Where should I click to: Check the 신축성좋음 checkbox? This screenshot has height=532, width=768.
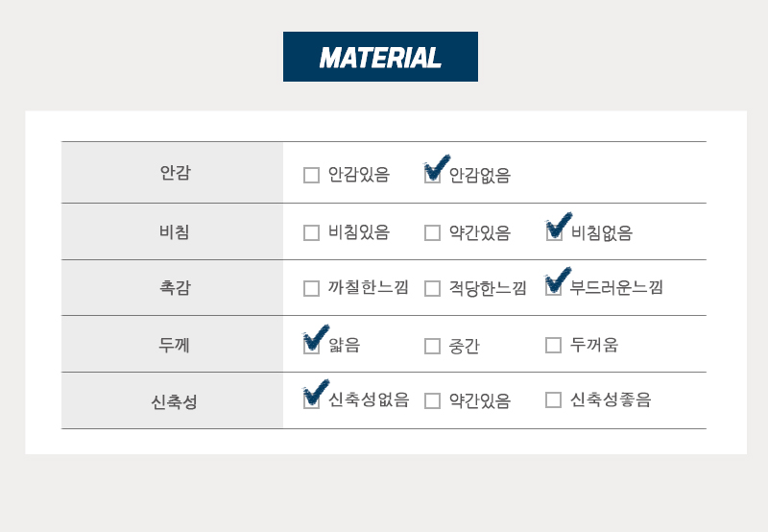[554, 399]
